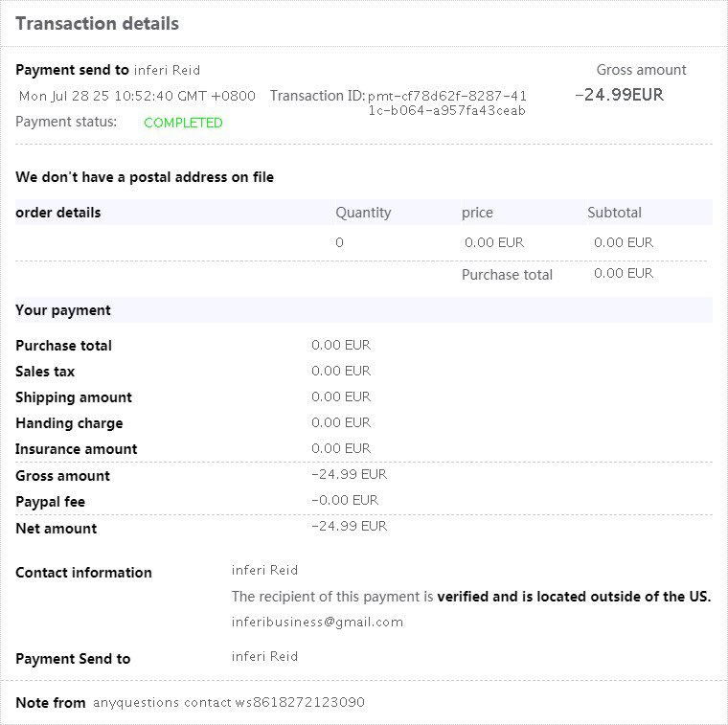This screenshot has width=728, height=725.
Task: Click the green COMPLETED payment status
Action: click(183, 123)
